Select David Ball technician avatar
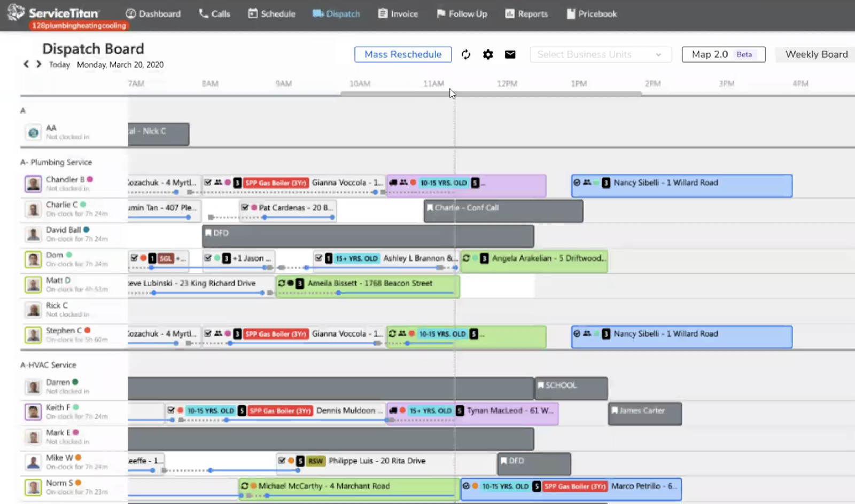The width and height of the screenshot is (855, 504). click(33, 234)
